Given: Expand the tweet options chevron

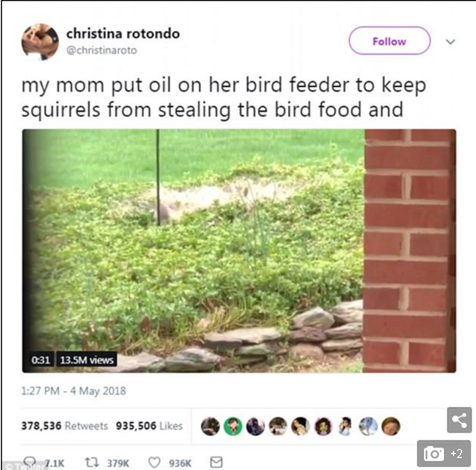Looking at the screenshot, I should (450, 41).
